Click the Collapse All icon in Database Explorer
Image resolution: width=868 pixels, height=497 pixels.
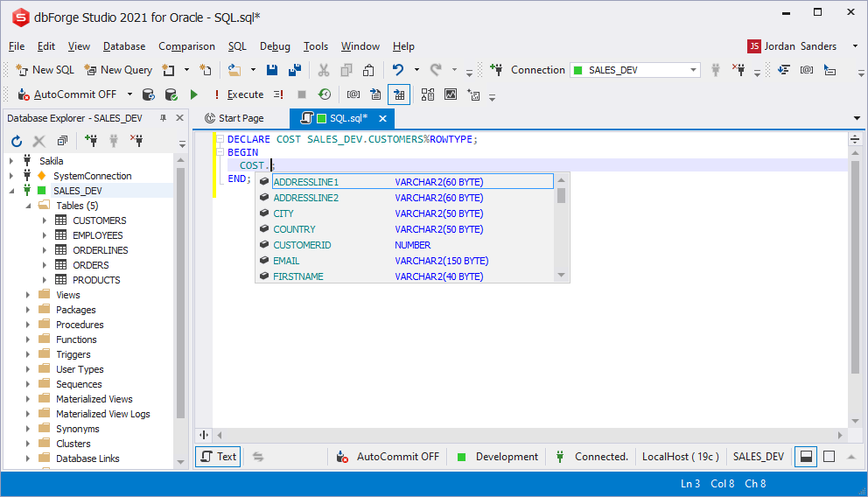pyautogui.click(x=62, y=141)
